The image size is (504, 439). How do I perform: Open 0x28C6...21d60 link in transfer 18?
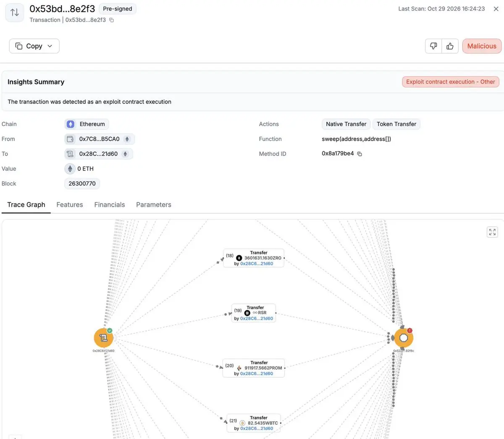tap(257, 264)
